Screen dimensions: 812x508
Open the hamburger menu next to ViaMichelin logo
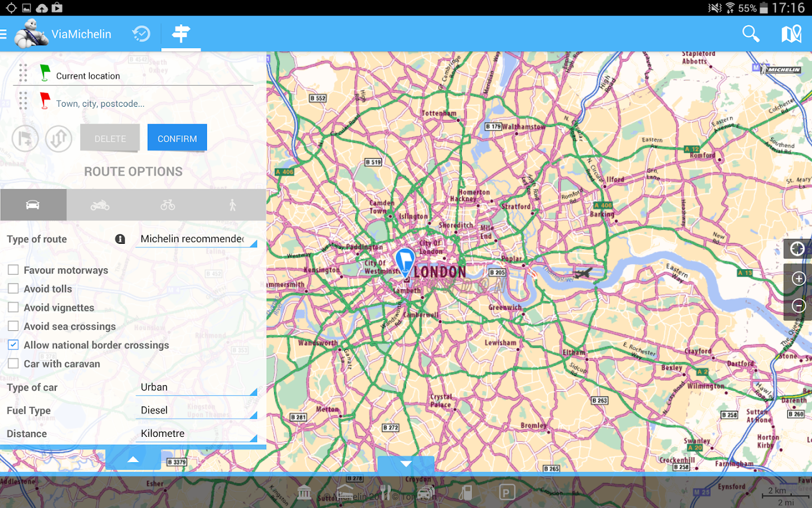coord(3,34)
